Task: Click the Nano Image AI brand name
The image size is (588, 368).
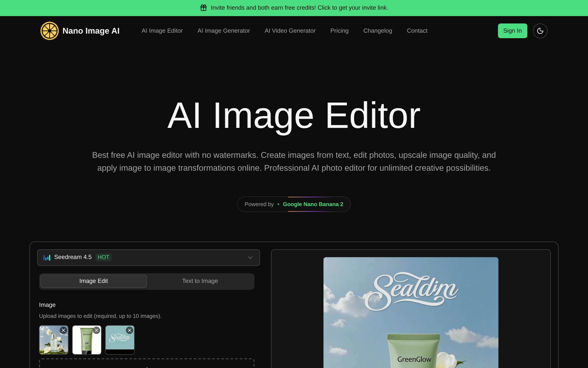Action: click(91, 31)
